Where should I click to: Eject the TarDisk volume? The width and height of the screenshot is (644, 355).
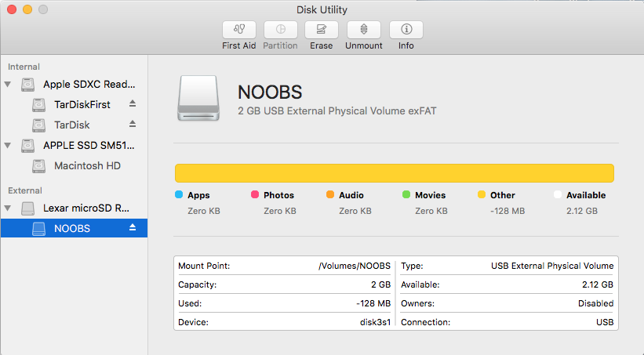133,125
